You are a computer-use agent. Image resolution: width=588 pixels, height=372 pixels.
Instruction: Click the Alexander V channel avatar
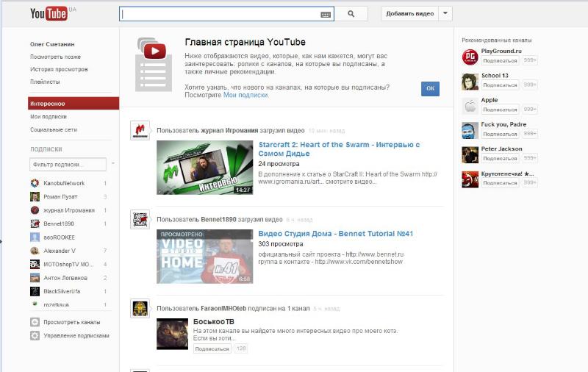click(x=35, y=251)
